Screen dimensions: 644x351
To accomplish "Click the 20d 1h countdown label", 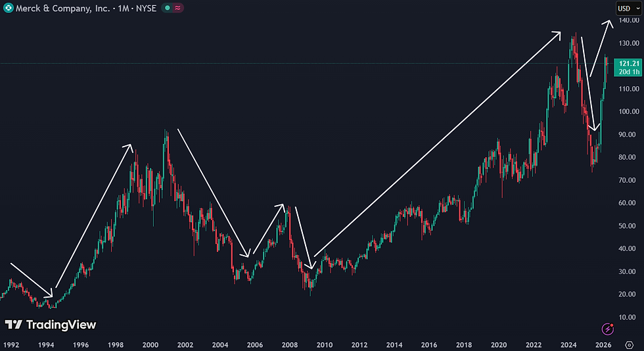I will click(x=629, y=72).
